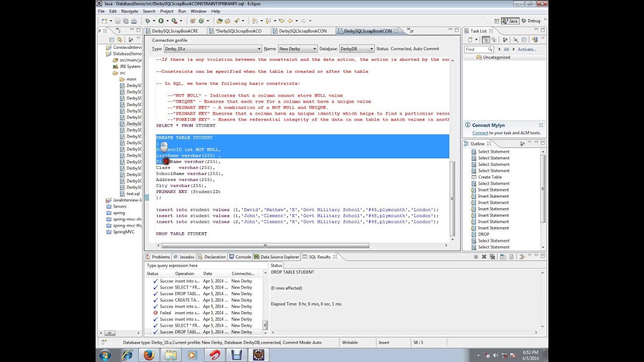Select Create Table in Outline
The height and width of the screenshot is (362, 644).
click(486, 177)
